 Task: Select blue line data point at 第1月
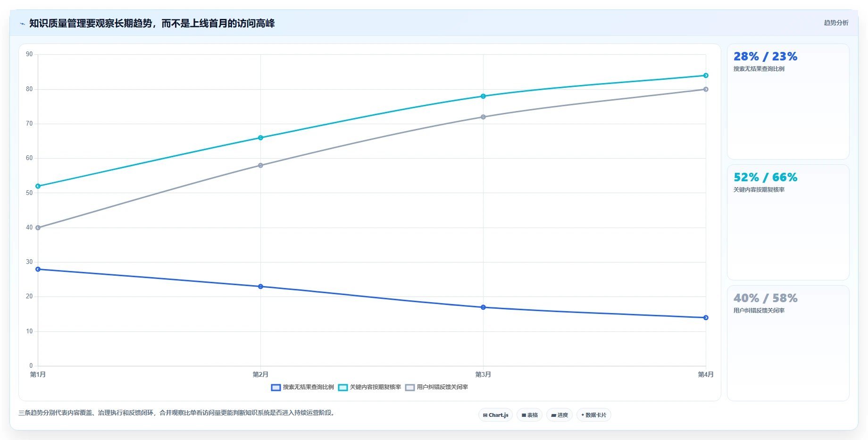[x=38, y=269]
